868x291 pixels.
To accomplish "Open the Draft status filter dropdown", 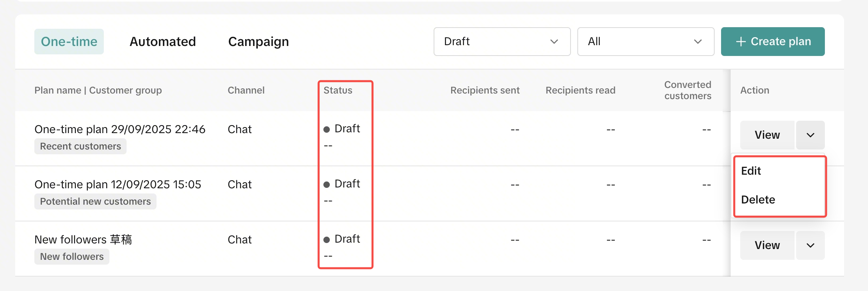I will click(502, 42).
